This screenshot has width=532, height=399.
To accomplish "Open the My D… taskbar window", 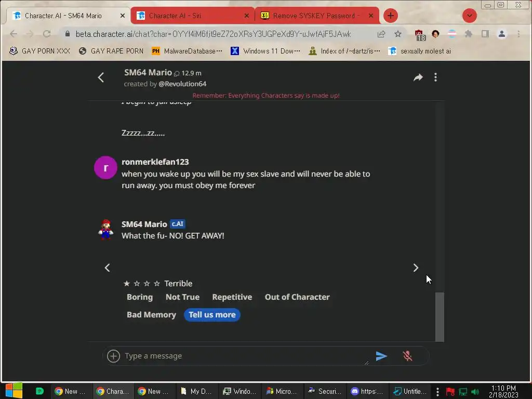I will click(x=196, y=391).
